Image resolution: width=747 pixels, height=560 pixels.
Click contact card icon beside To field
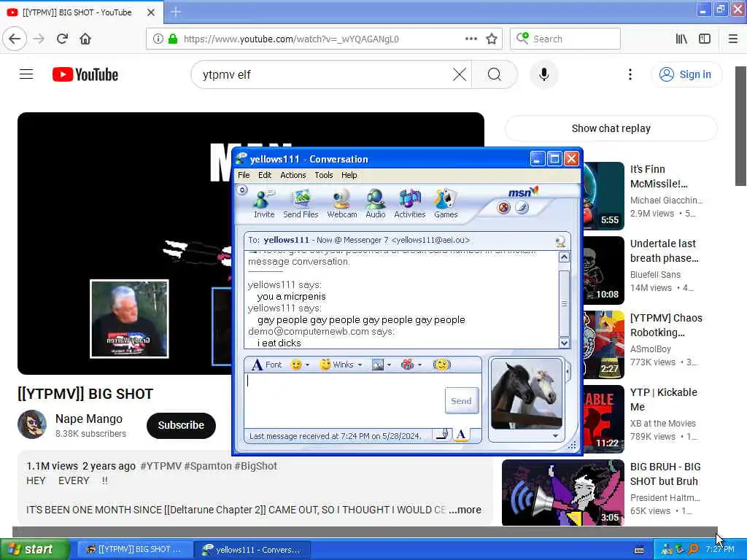pos(561,241)
